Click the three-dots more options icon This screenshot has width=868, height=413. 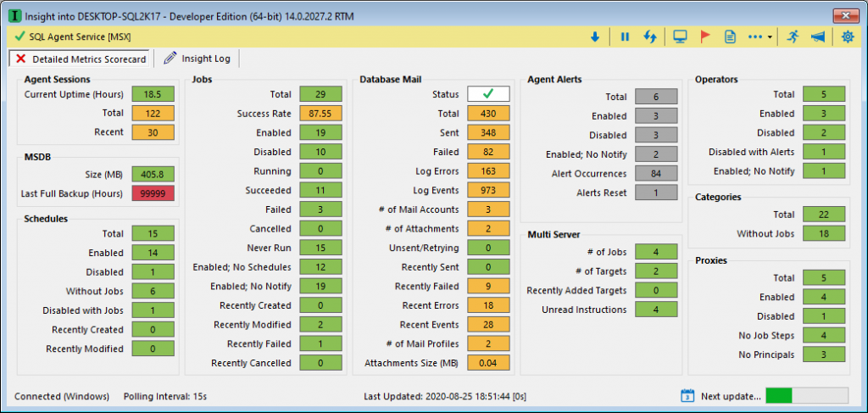pyautogui.click(x=755, y=37)
